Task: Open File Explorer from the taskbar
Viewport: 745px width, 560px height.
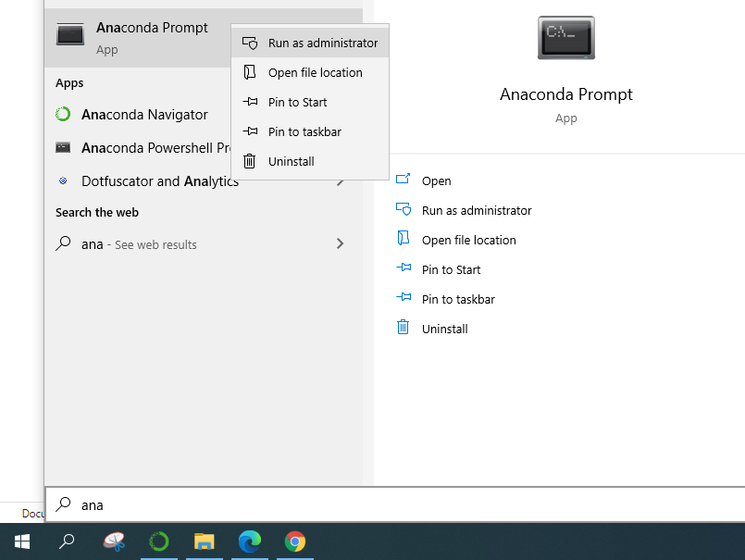Action: point(204,541)
